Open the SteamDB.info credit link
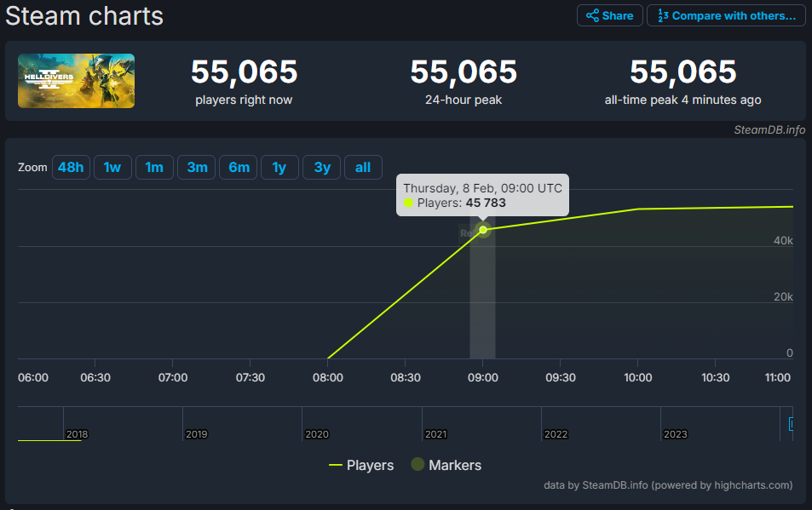Image resolution: width=812 pixels, height=510 pixels. click(x=769, y=129)
